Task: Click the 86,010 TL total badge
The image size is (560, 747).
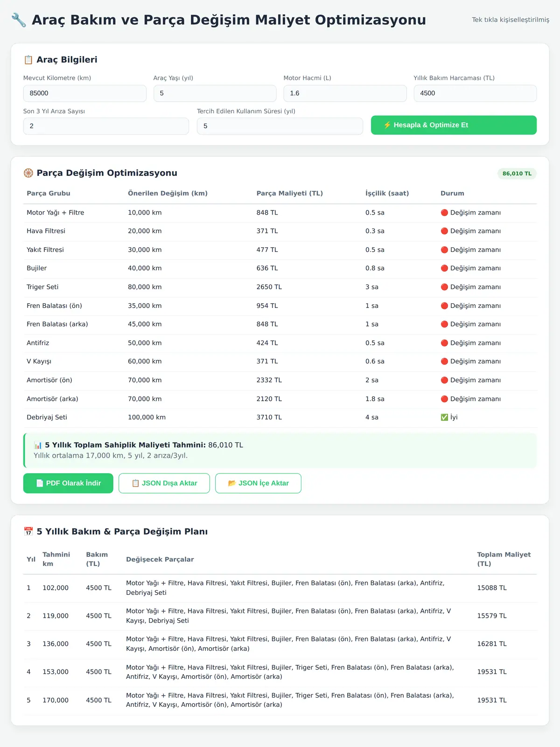Action: pyautogui.click(x=517, y=174)
